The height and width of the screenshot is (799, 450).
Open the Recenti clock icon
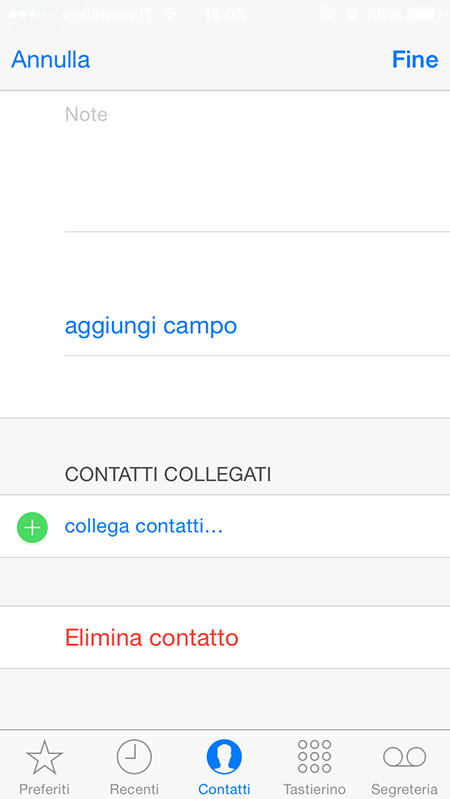134,757
